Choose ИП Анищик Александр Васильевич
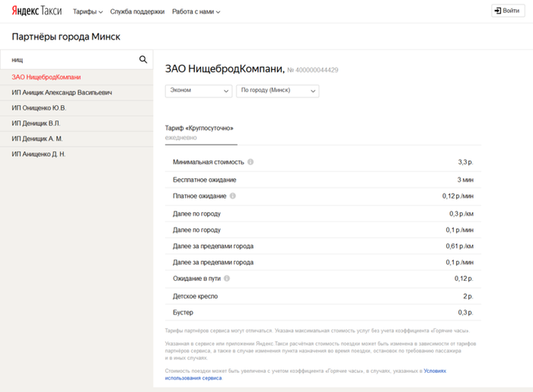 pos(62,93)
